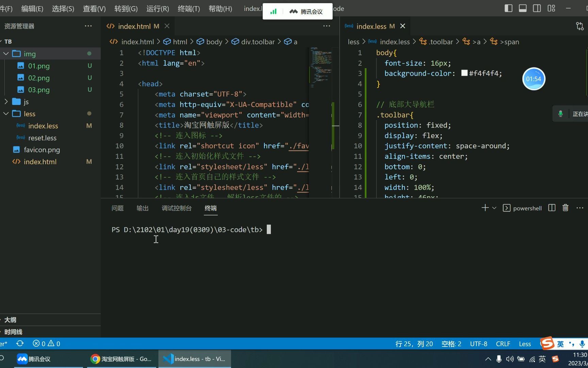Switch to 输出 panel tab
The height and width of the screenshot is (368, 588).
[143, 208]
